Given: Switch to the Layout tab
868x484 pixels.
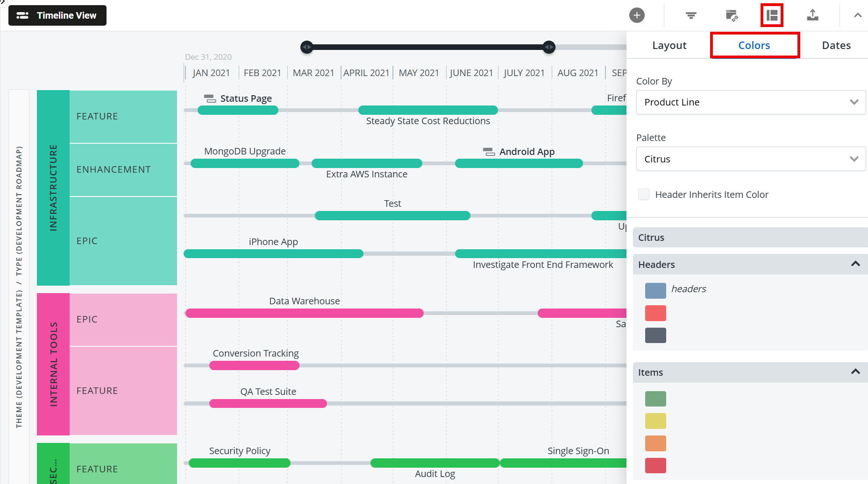Looking at the screenshot, I should tap(669, 45).
